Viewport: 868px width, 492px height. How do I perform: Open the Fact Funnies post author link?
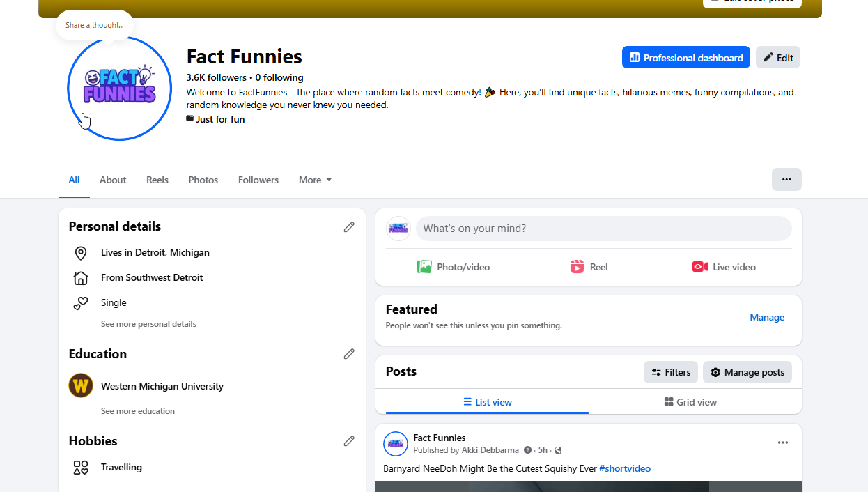coord(440,438)
